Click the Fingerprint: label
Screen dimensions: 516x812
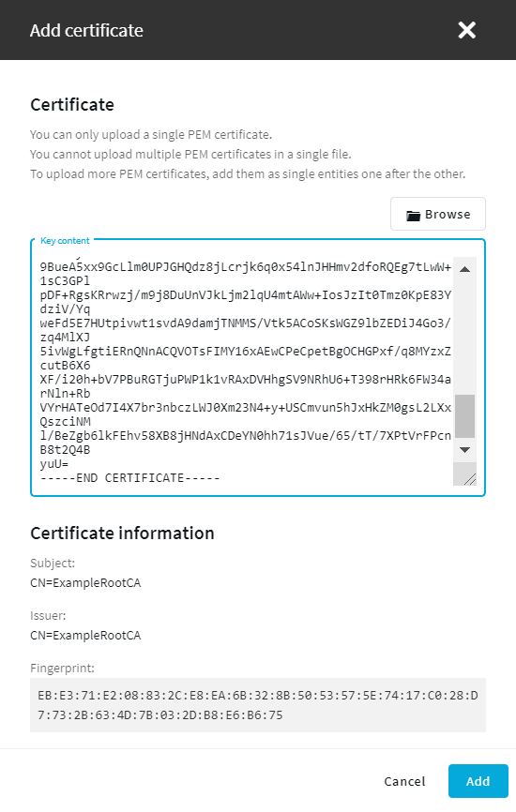point(62,668)
